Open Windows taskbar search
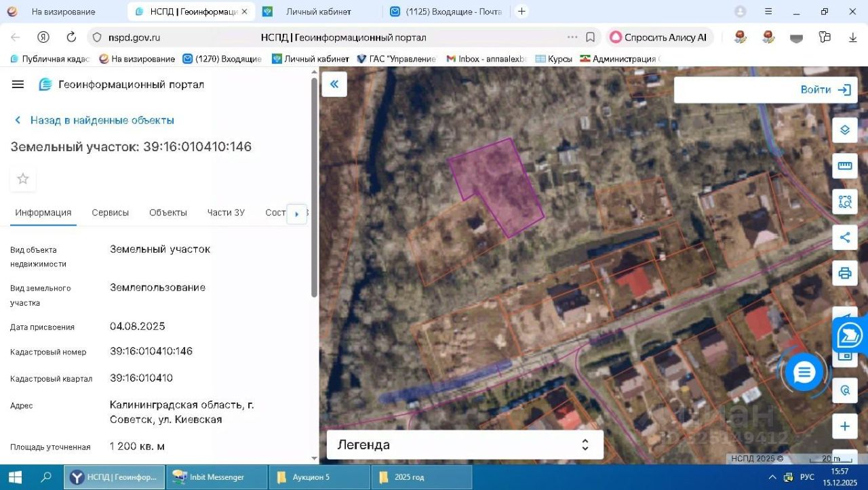 pos(46,477)
